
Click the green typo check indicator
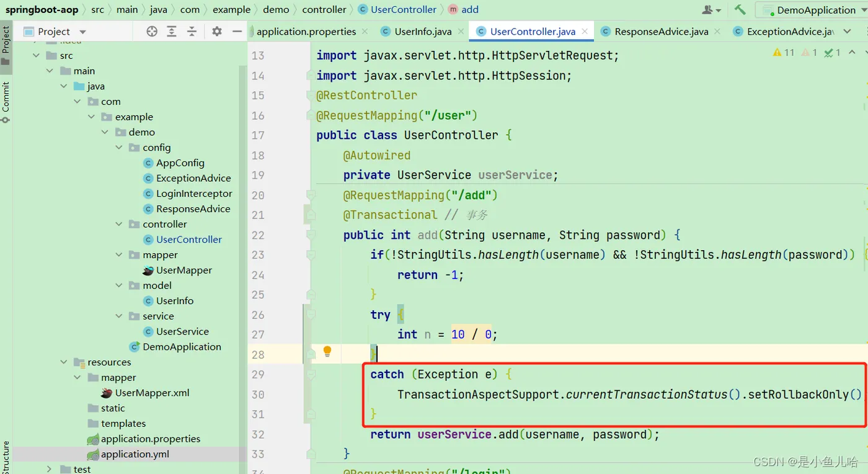(832, 53)
